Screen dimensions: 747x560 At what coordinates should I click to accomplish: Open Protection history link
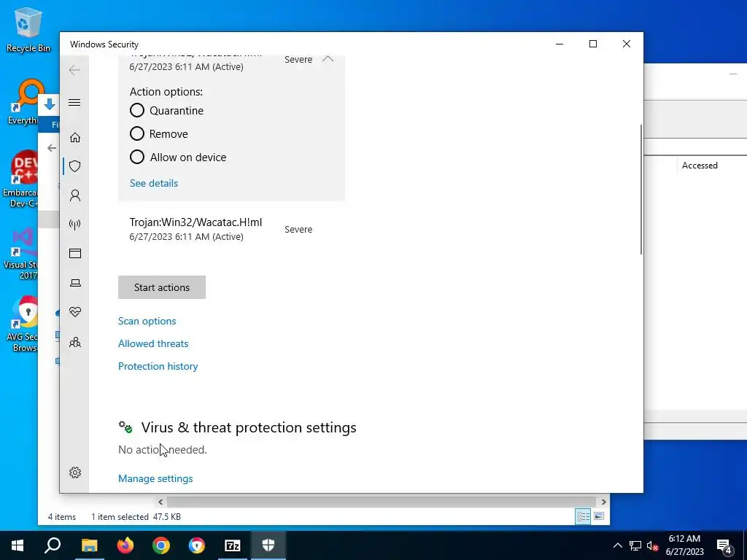[158, 366]
